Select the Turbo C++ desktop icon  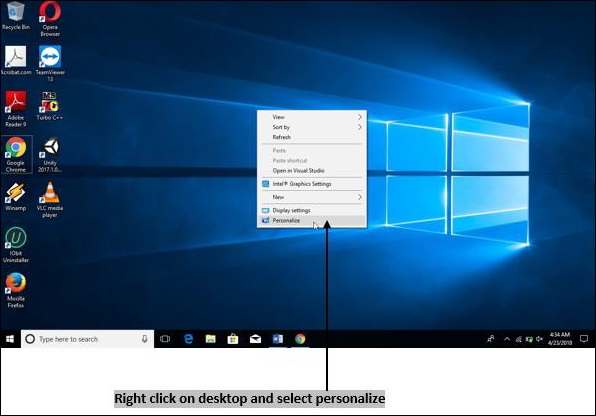coord(50,106)
